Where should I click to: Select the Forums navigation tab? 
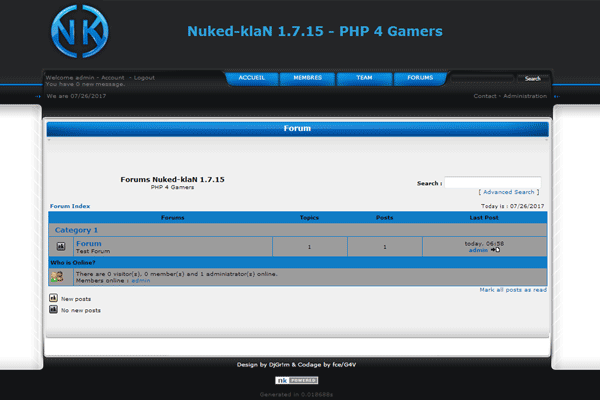(x=420, y=78)
